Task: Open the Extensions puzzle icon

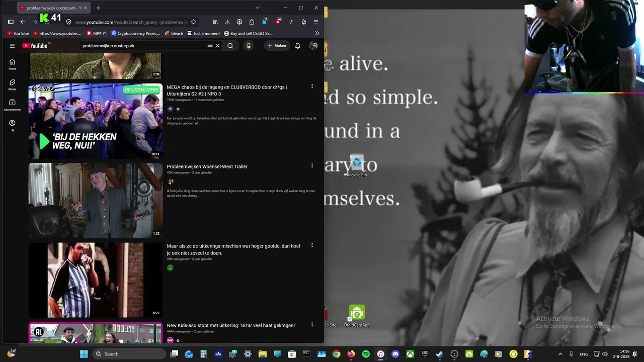Action: pos(252,22)
